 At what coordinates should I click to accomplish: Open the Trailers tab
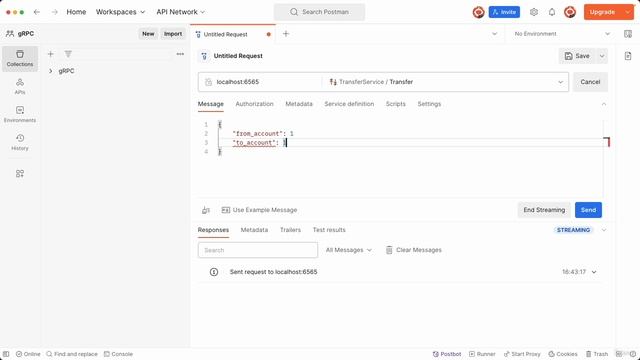[290, 230]
